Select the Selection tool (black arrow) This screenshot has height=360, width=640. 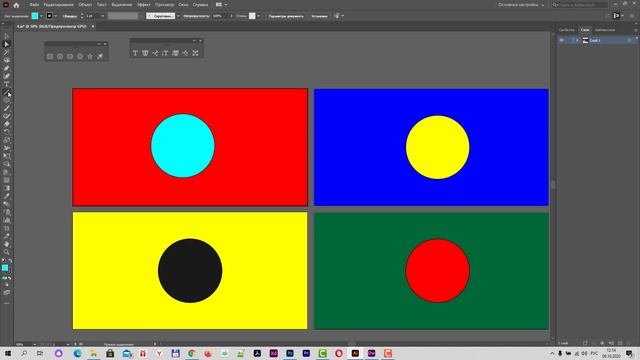pos(7,36)
